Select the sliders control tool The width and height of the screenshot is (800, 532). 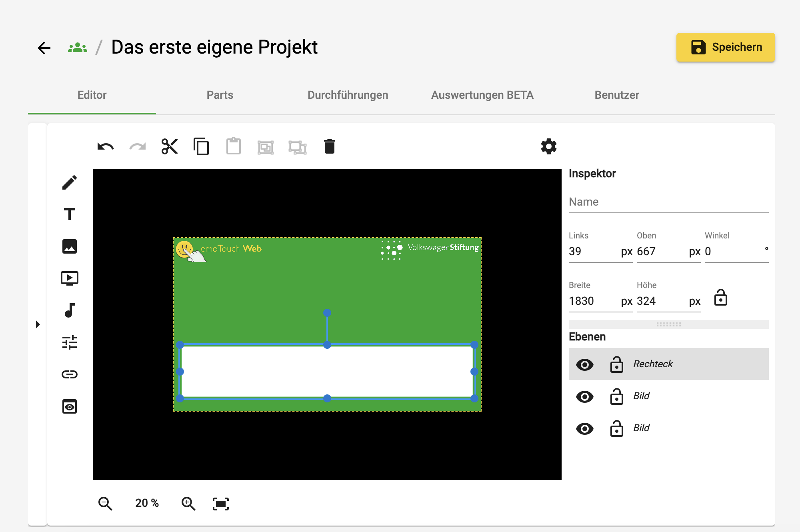click(70, 342)
